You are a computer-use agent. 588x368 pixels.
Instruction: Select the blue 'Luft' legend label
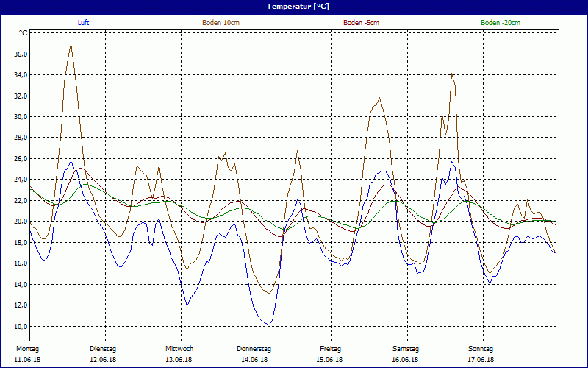coord(83,23)
